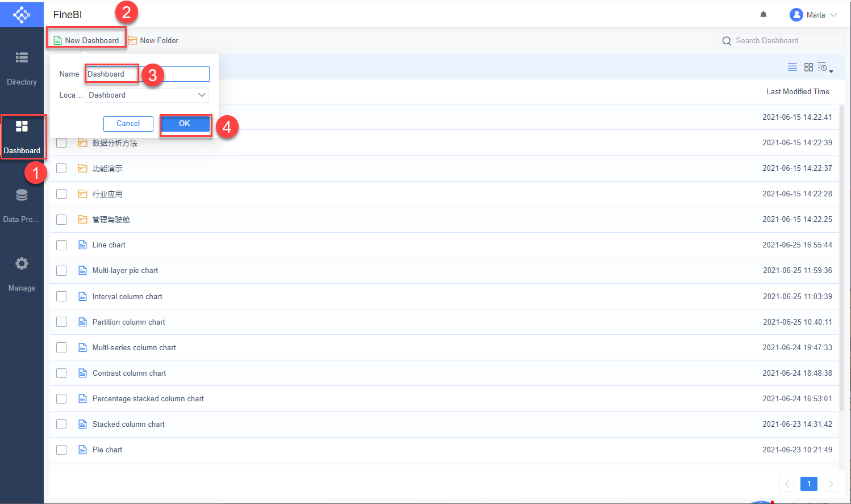Expand the Maria account menu
This screenshot has height=504, width=851.
[814, 14]
